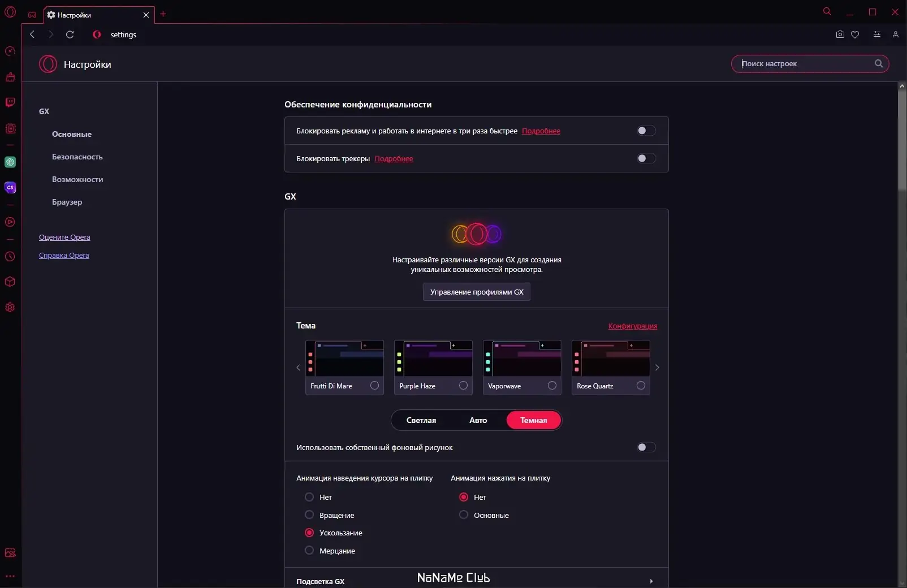This screenshot has height=588, width=907.
Task: Select Frutti Di Mare theme radio
Action: tap(374, 386)
